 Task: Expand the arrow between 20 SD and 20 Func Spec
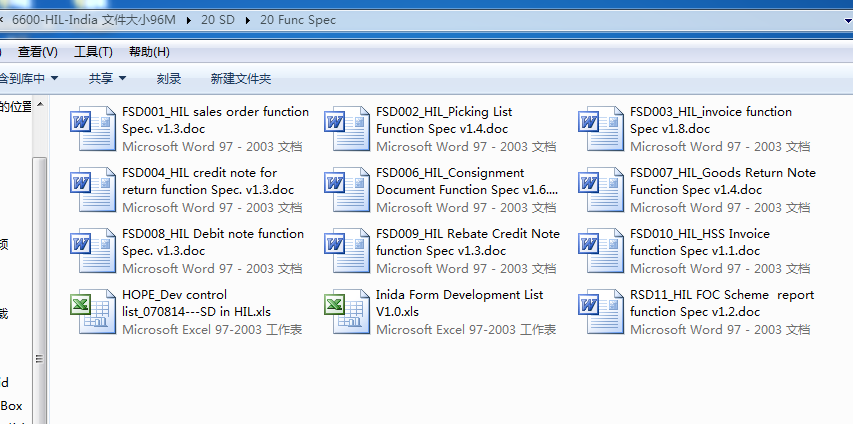248,20
